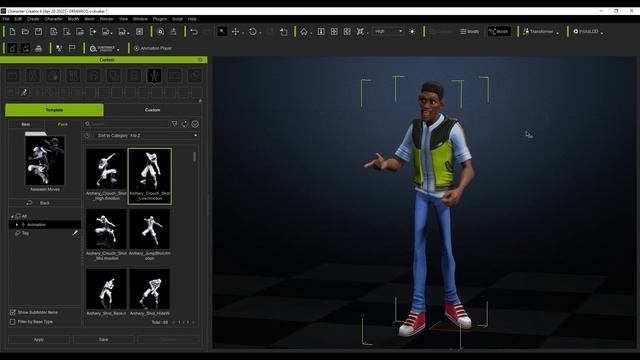640x360 pixels.
Task: Expand the All tree node
Action: 12,216
